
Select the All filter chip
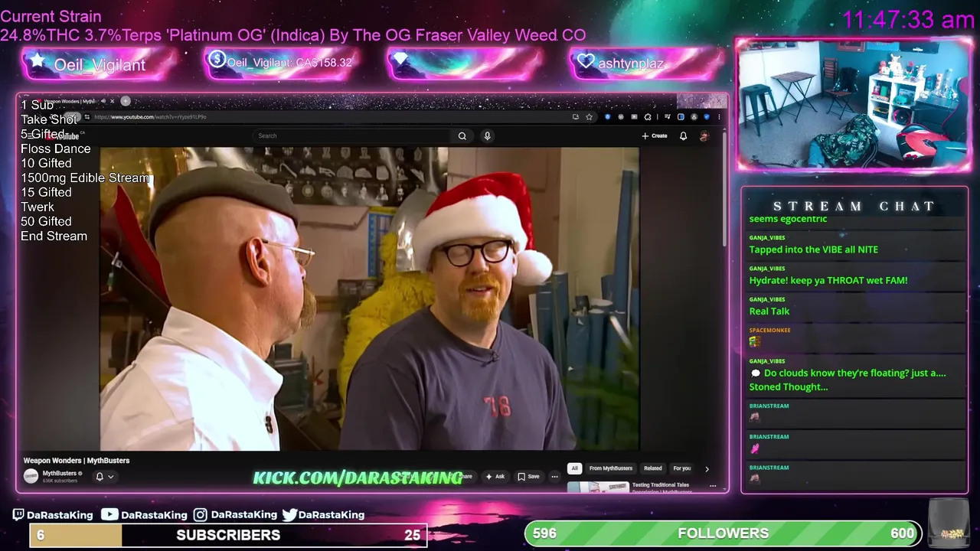coord(574,468)
